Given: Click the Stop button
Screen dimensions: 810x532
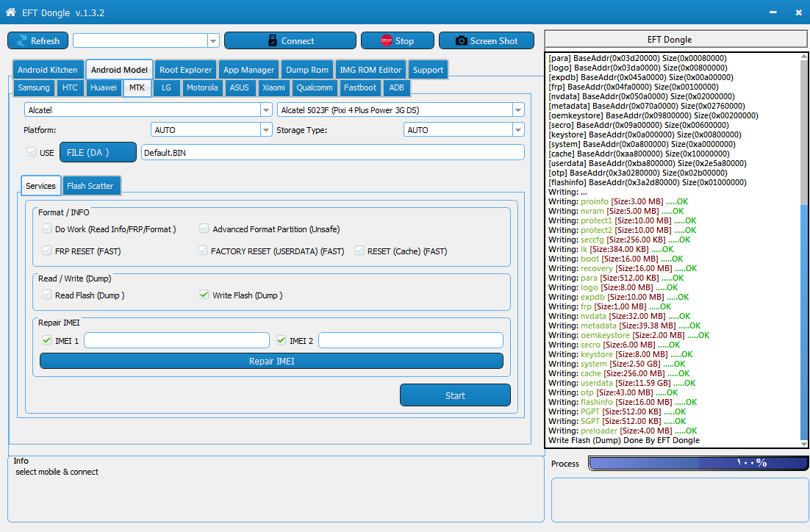Looking at the screenshot, I should (x=397, y=41).
